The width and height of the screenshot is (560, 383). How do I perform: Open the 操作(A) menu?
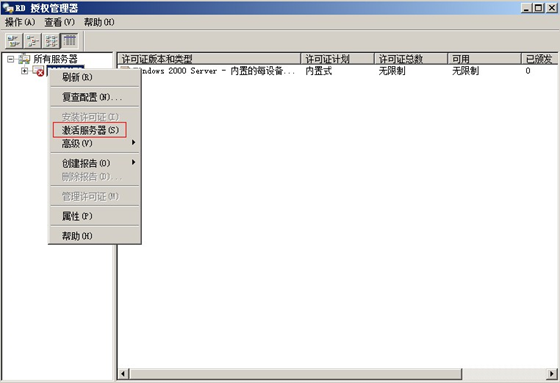[x=20, y=22]
